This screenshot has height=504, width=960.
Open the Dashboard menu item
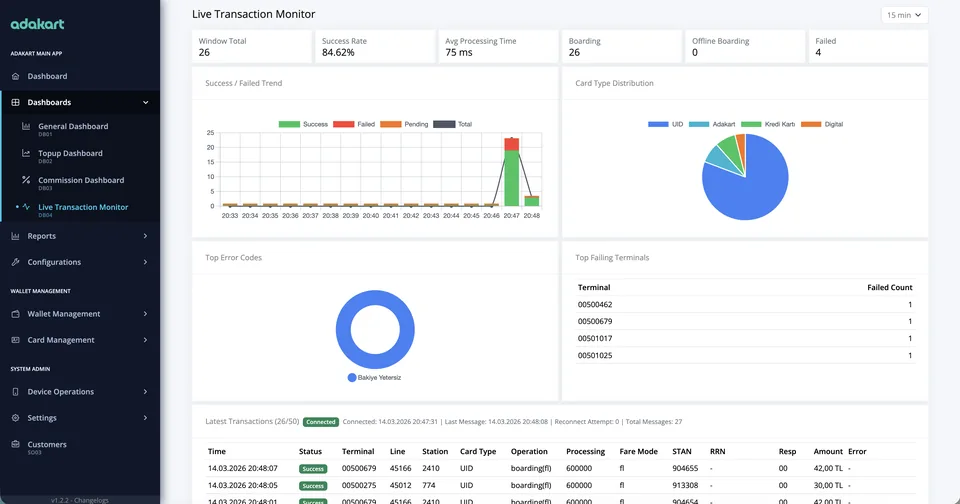(x=80, y=76)
